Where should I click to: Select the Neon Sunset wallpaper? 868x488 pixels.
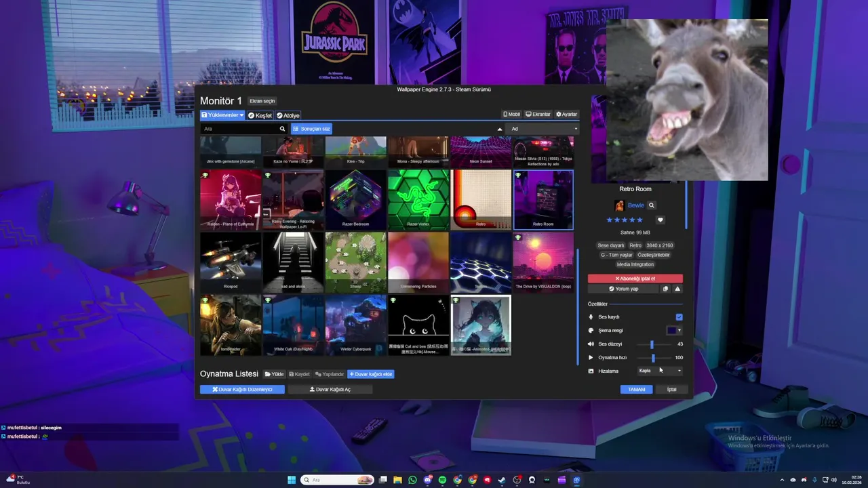point(481,152)
